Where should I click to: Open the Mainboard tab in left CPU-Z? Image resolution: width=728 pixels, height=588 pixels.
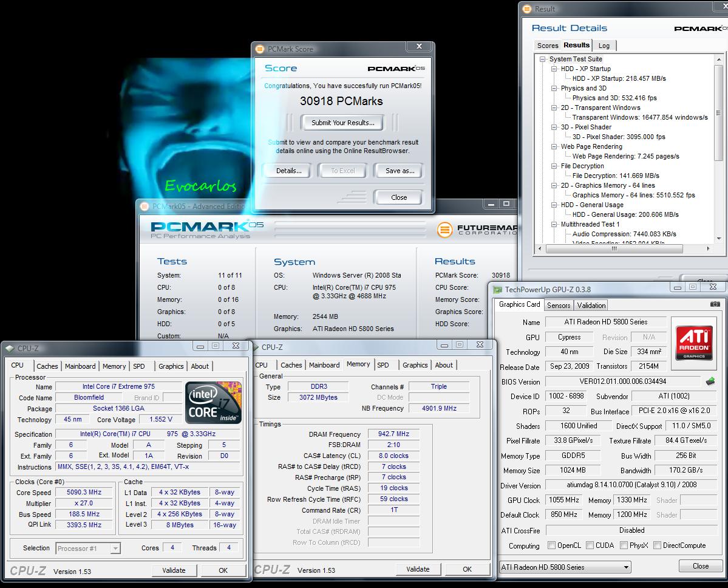point(80,366)
